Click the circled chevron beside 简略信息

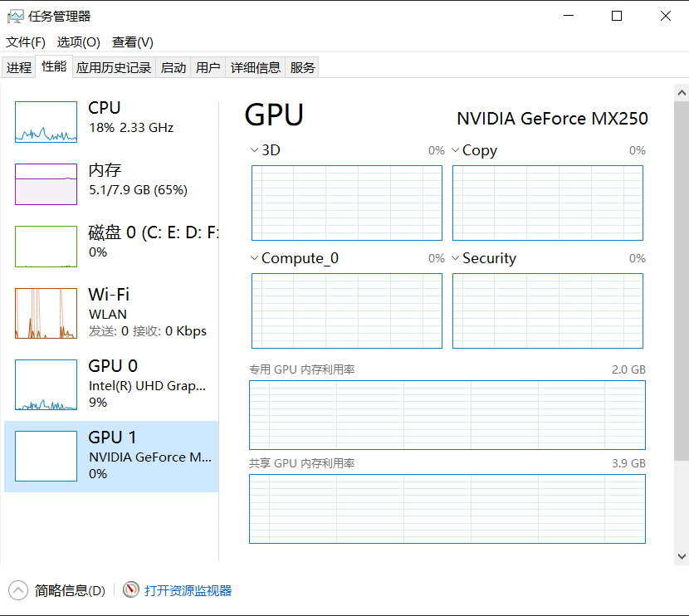(18, 589)
